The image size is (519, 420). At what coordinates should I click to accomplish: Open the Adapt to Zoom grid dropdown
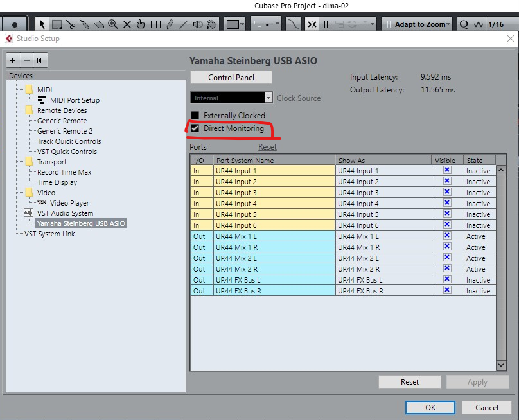417,24
